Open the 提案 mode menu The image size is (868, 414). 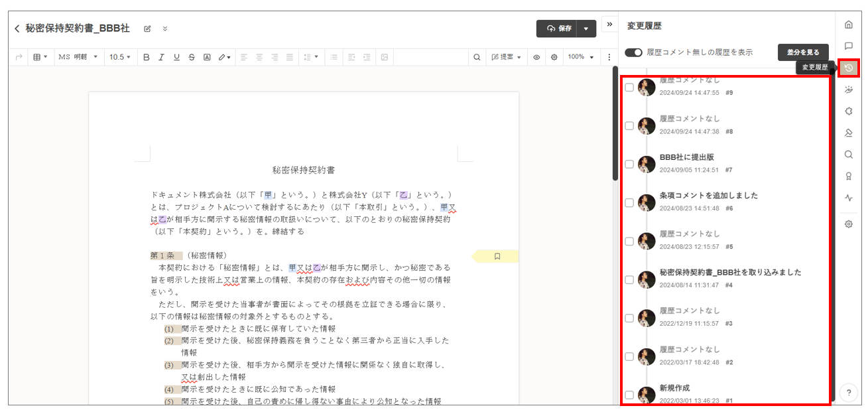(x=507, y=58)
